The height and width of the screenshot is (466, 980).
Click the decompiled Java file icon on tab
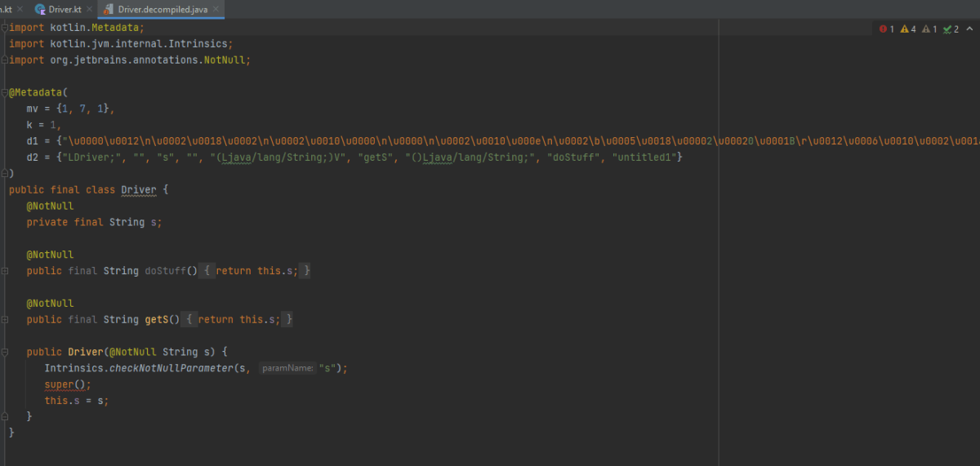pyautogui.click(x=109, y=9)
